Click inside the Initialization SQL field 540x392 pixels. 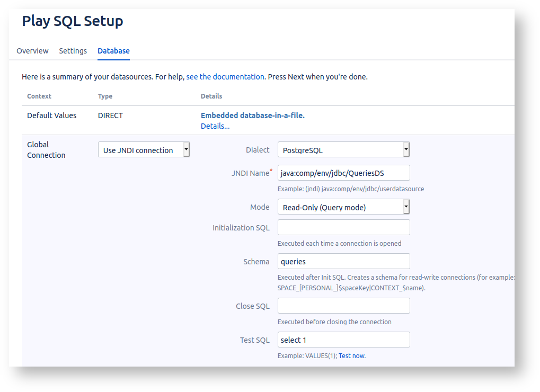point(343,227)
